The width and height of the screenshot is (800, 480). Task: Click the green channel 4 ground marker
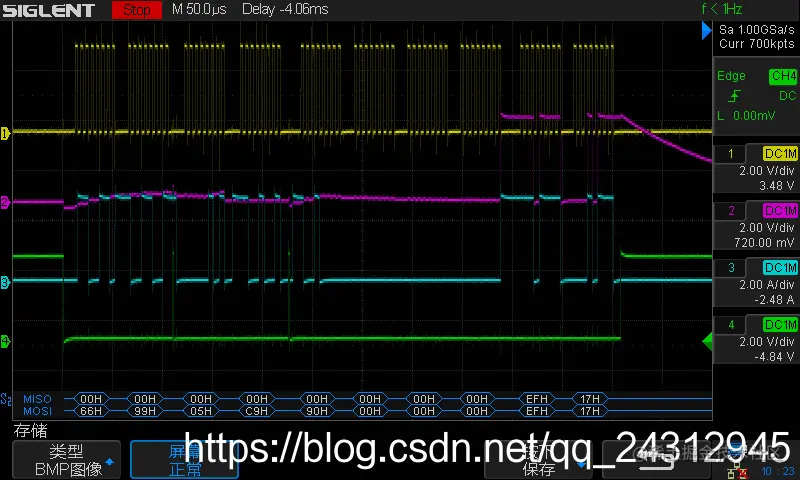click(5, 341)
